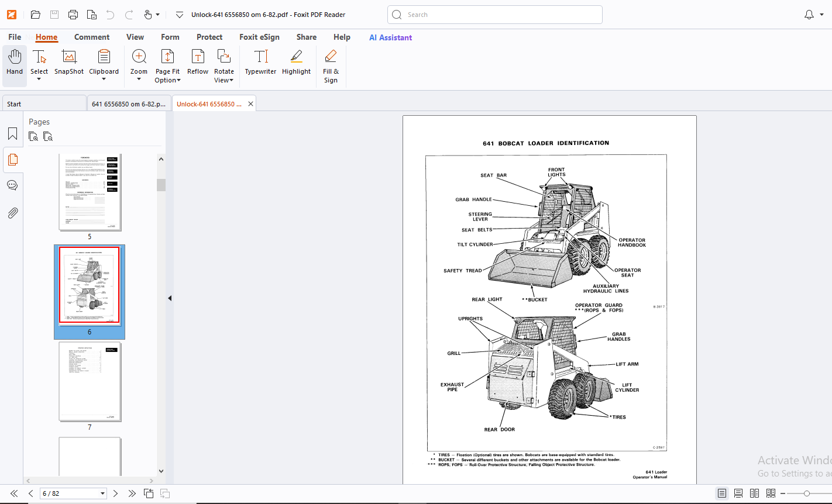Toggle Reflow view
832x504 pixels.
pos(198,63)
